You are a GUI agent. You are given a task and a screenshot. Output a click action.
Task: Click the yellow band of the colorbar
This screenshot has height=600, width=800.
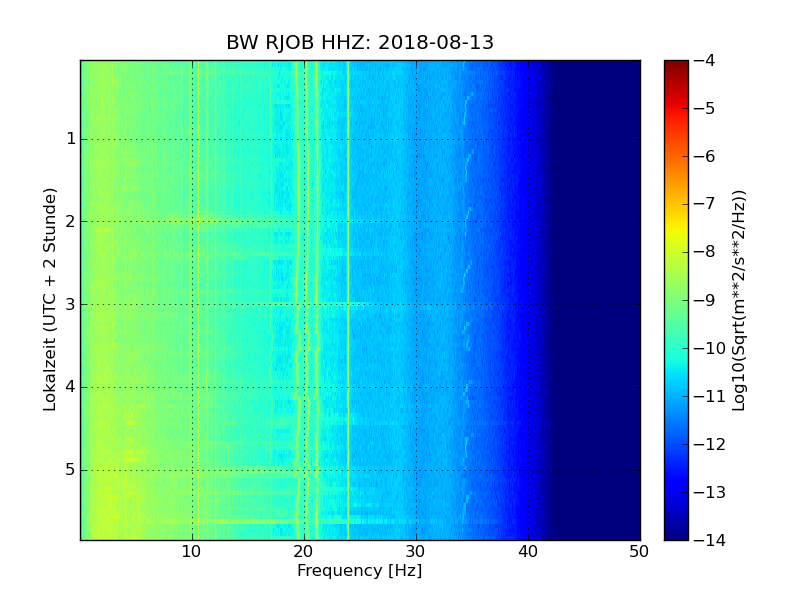pos(676,230)
